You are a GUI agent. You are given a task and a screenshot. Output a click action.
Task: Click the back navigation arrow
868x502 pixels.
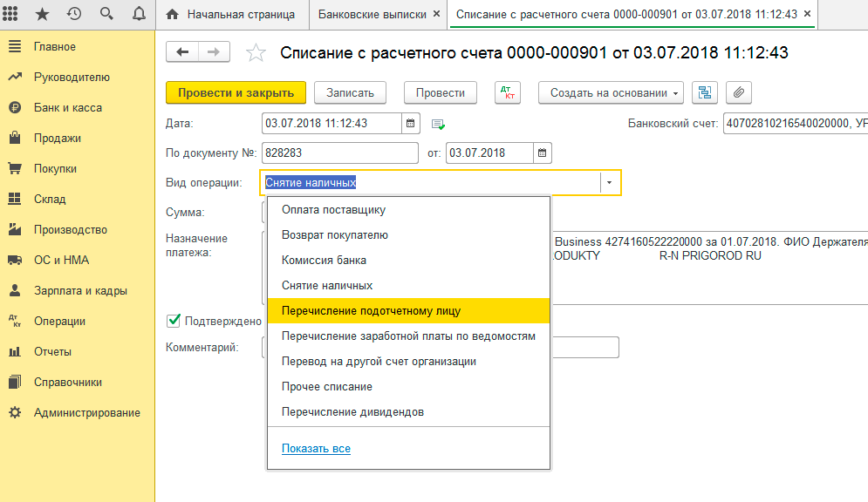click(x=182, y=52)
